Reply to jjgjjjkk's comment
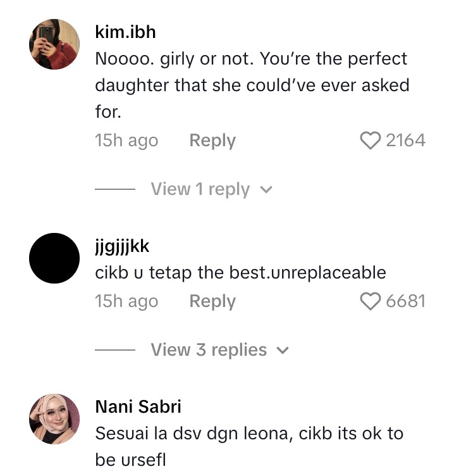 212,301
